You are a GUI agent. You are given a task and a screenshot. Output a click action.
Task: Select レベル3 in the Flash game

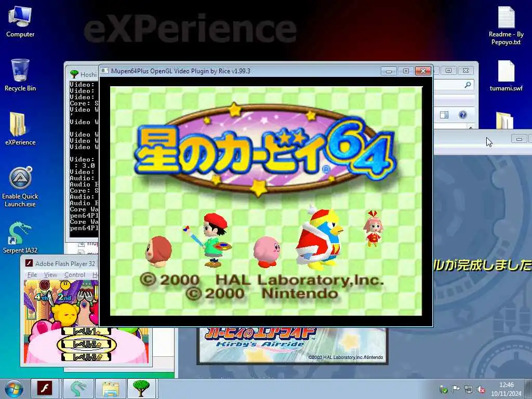point(86,357)
